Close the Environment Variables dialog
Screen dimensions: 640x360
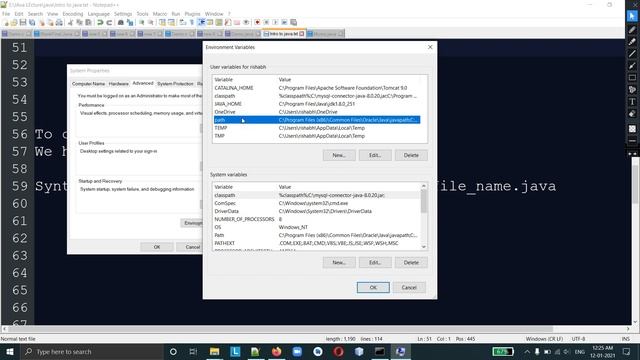(430, 47)
